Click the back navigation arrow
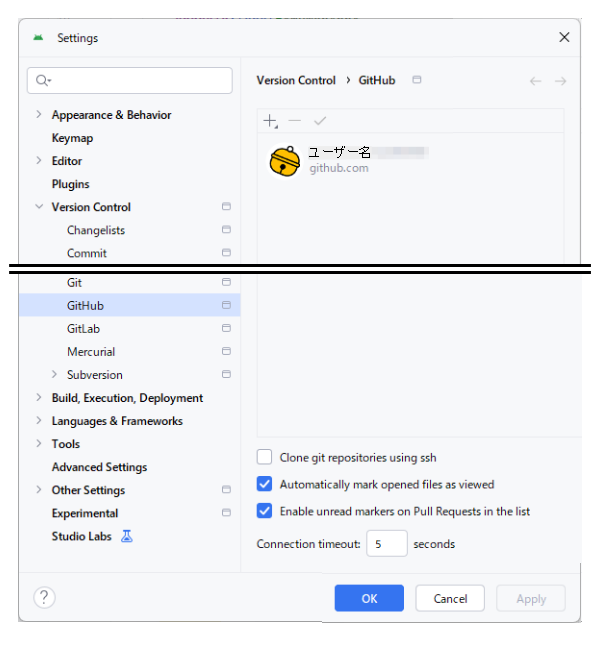Screen dimensions: 600x645 point(536,81)
